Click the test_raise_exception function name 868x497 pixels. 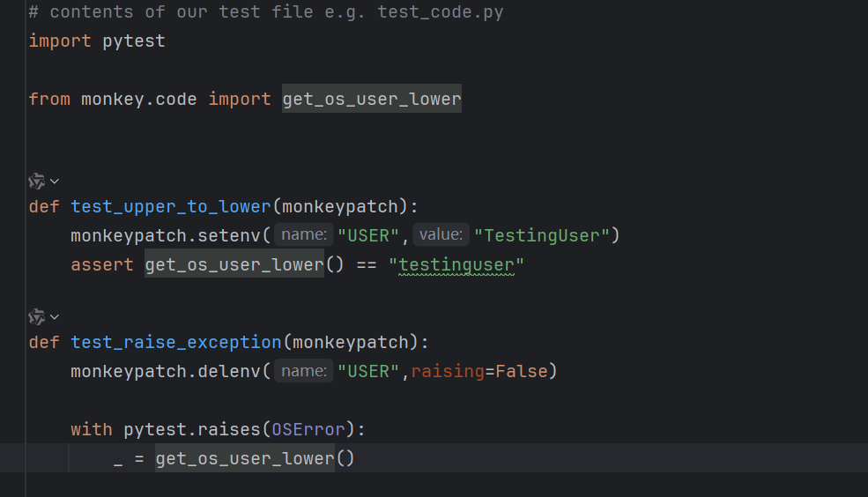coord(176,342)
